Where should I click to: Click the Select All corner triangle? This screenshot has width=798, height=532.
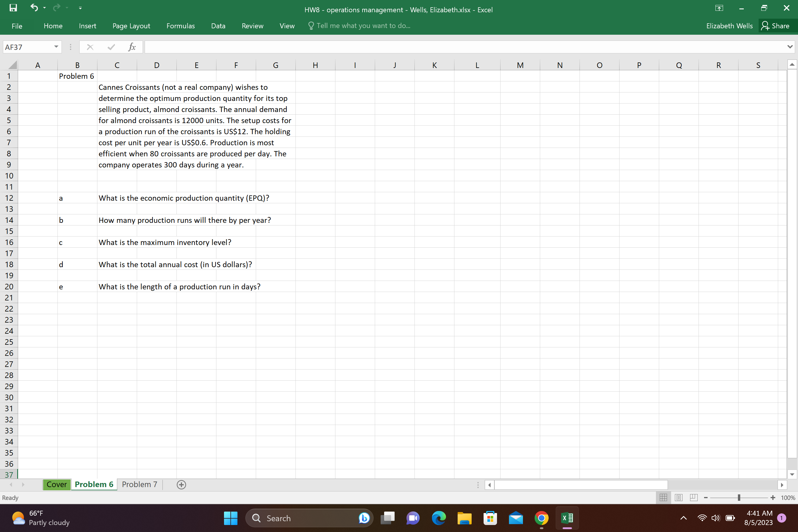tap(12, 65)
